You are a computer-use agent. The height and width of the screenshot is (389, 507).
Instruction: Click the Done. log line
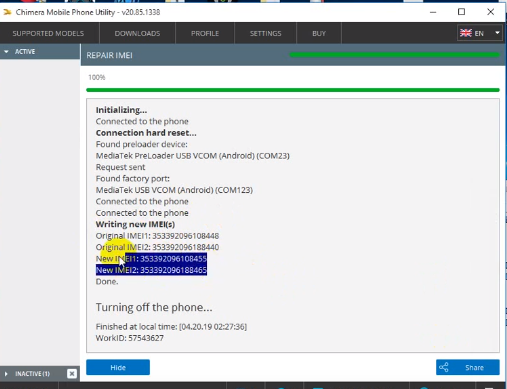point(107,282)
